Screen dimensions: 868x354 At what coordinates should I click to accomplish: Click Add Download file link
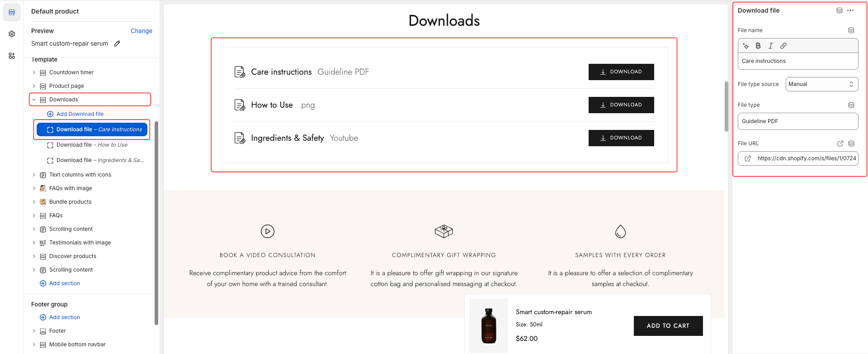[80, 114]
